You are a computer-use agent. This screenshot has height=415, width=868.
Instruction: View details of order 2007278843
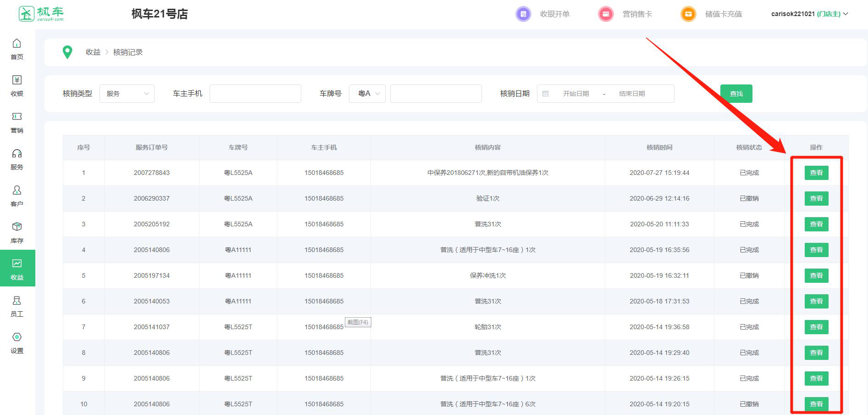pos(817,173)
